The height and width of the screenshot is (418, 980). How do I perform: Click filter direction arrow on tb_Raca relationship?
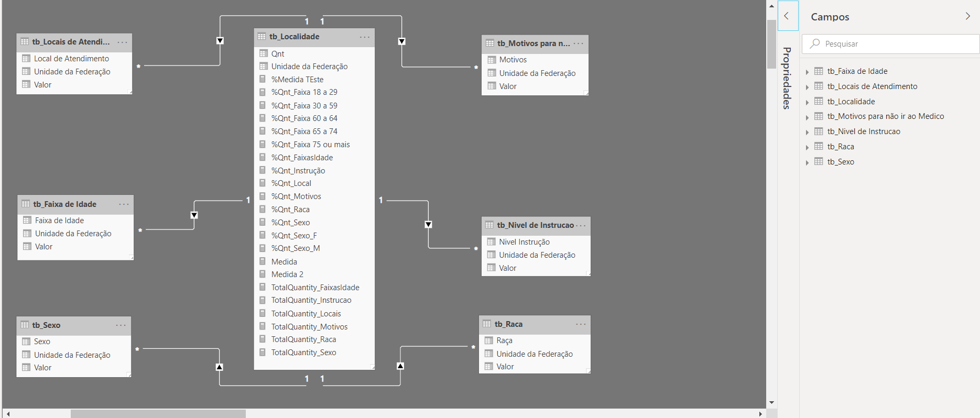[x=400, y=366]
